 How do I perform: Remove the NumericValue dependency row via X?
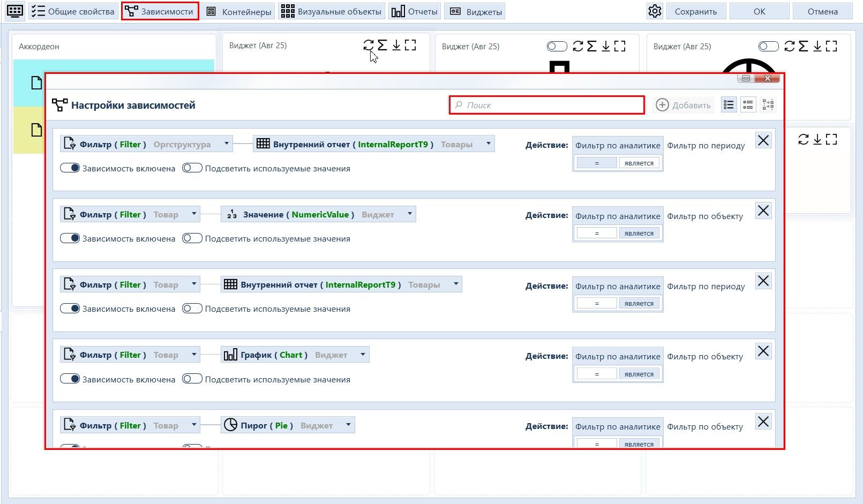tap(763, 210)
